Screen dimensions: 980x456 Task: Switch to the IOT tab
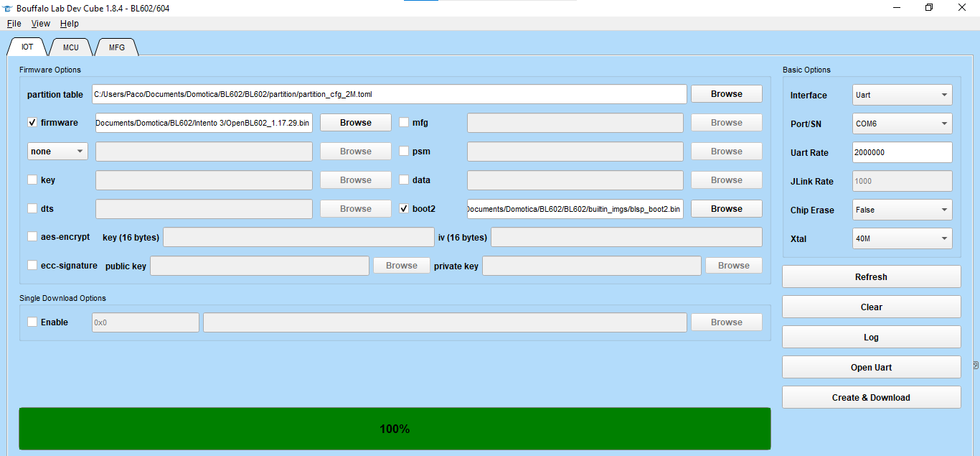coord(27,47)
